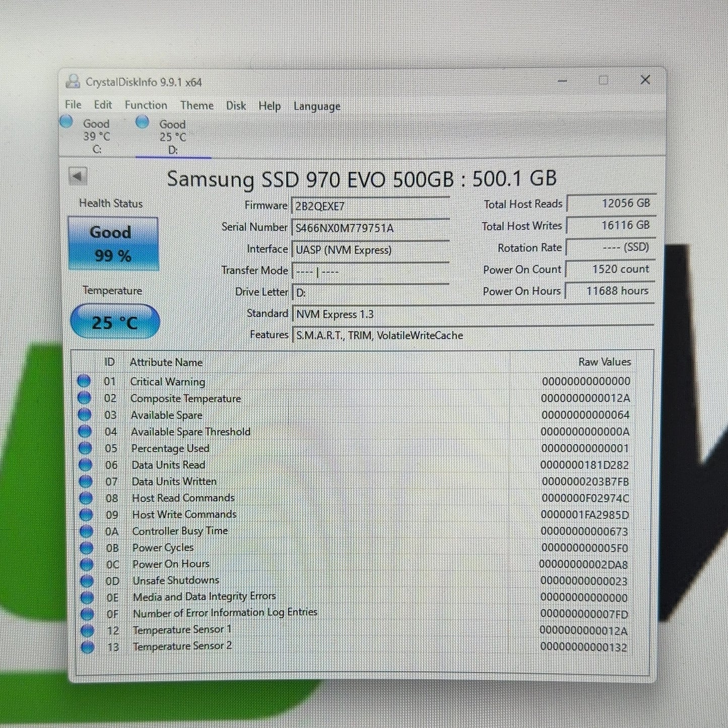Viewport: 728px width, 728px height.
Task: Open the Disk menu
Action: click(236, 106)
